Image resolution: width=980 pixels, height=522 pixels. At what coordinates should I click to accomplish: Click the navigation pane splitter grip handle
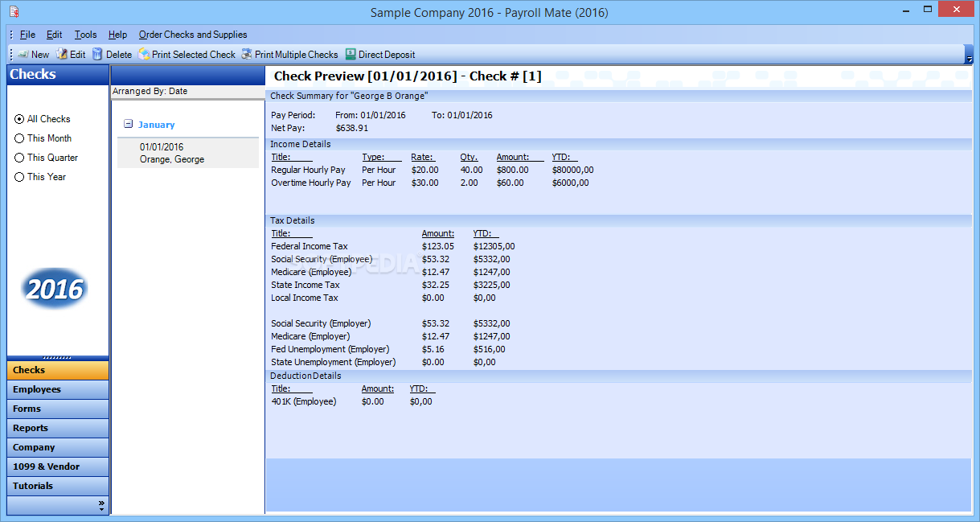point(58,357)
